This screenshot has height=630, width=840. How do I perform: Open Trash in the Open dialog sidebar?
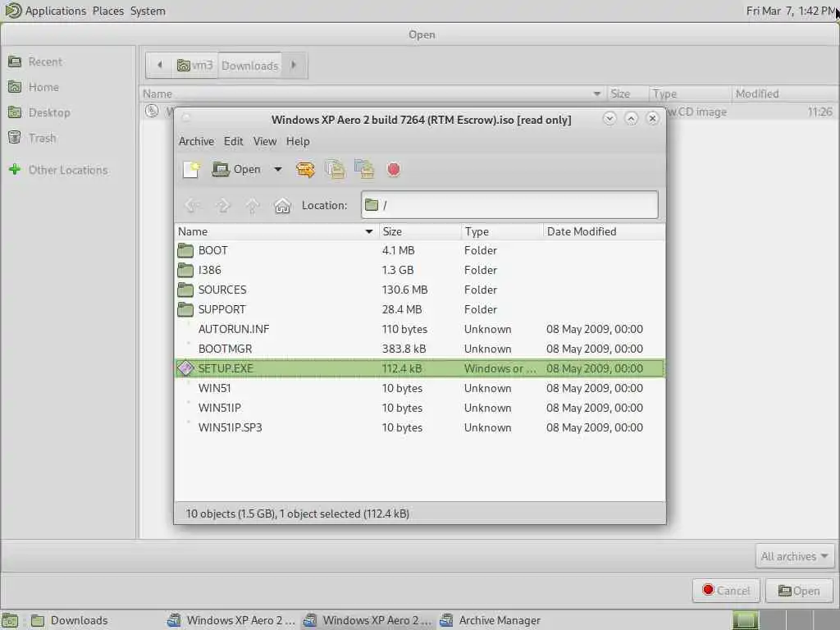(67, 138)
